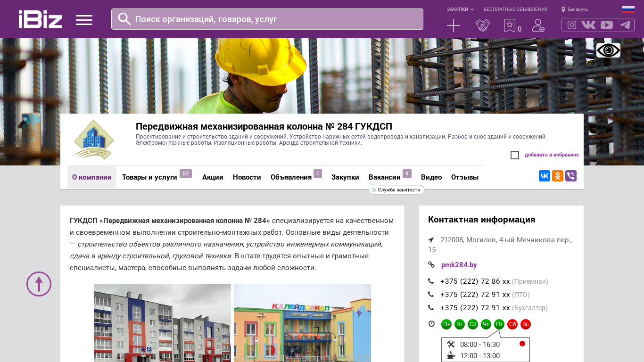Tick the 'добавить в избранное' checkbox

coord(515,155)
